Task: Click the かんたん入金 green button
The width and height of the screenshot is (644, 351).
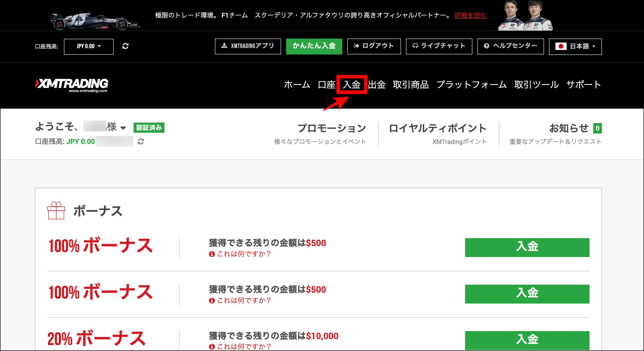Action: click(x=314, y=46)
